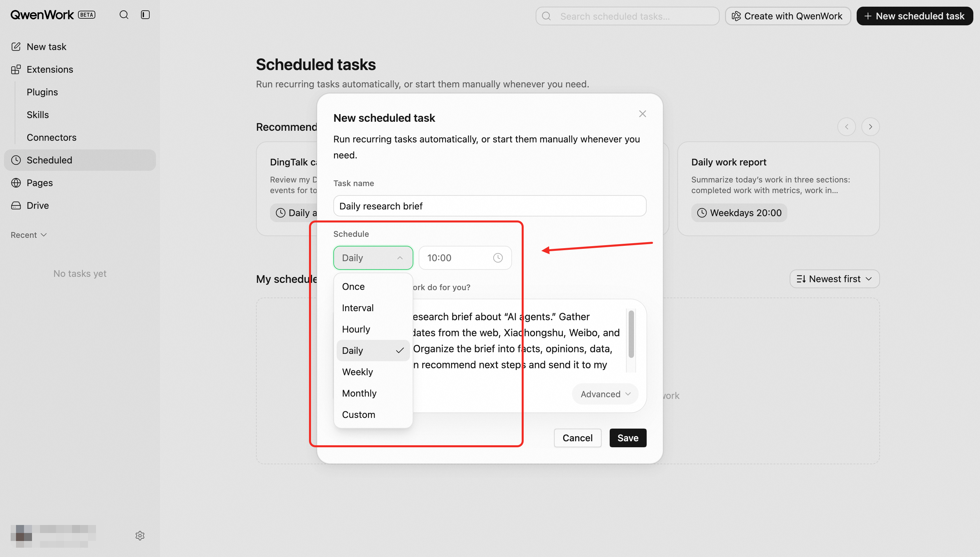Viewport: 980px width, 557px height.
Task: Click the clock icon in time field
Action: [498, 258]
